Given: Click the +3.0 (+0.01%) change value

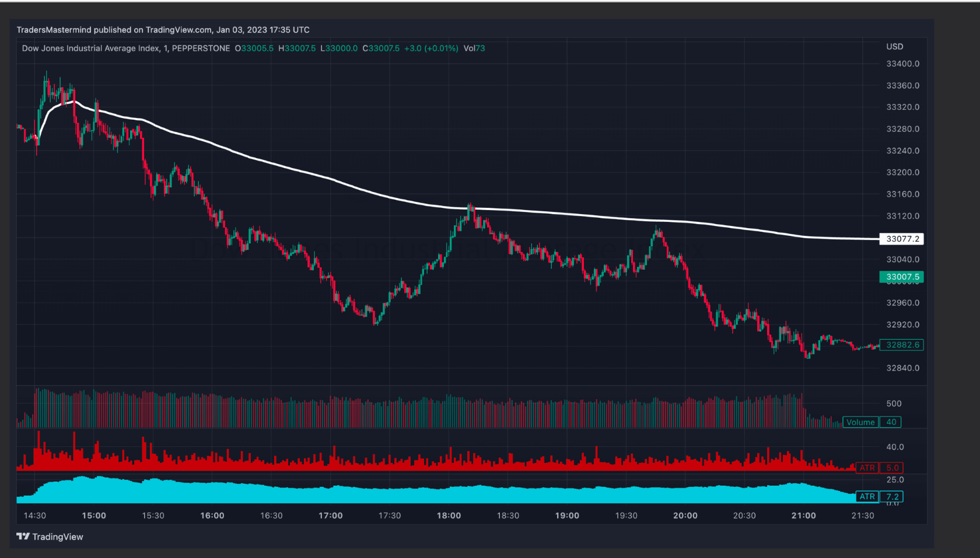Looking at the screenshot, I should (432, 48).
